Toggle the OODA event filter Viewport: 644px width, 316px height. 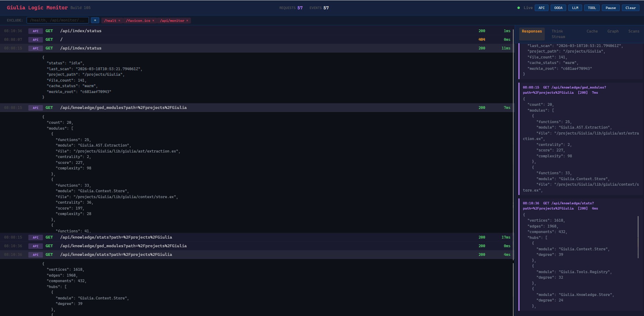point(558,8)
